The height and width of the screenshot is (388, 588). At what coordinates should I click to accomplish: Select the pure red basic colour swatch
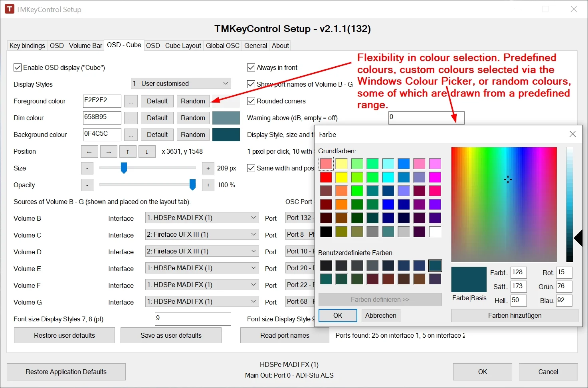[326, 177]
